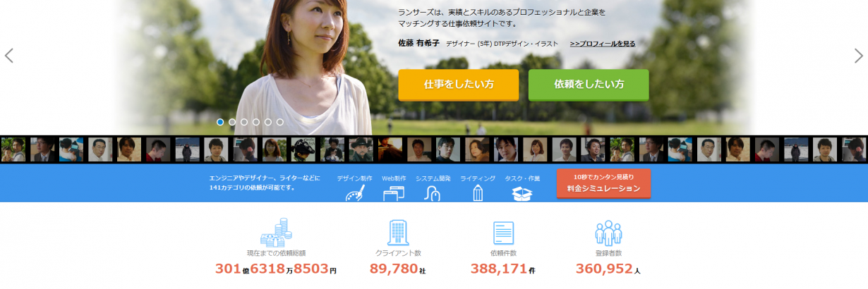Click the Web制作 browser windows icon

pyautogui.click(x=394, y=193)
